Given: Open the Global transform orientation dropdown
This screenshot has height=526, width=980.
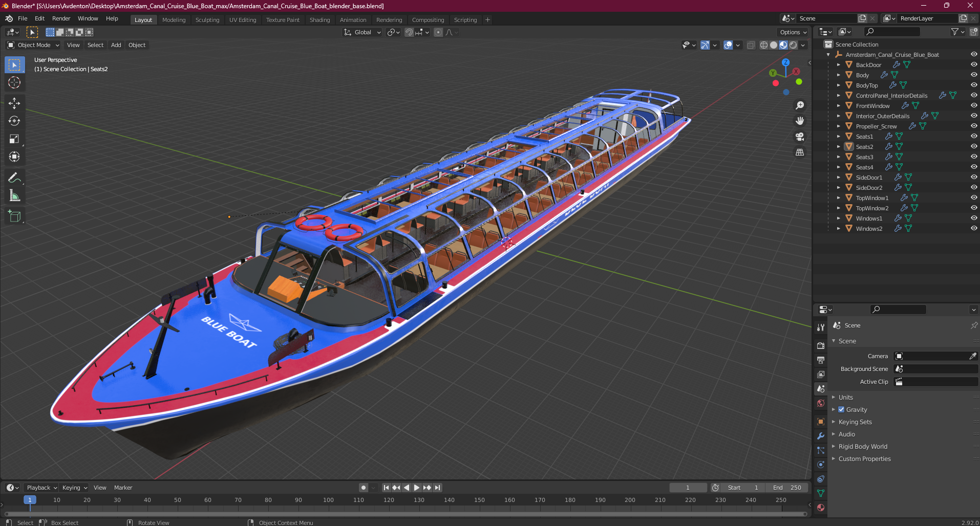Looking at the screenshot, I should (x=363, y=32).
